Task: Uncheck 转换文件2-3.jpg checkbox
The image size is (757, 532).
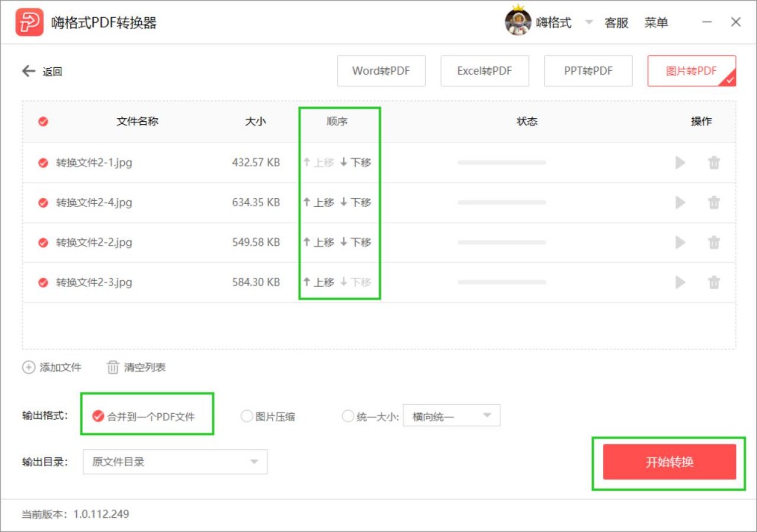Action: click(x=43, y=282)
